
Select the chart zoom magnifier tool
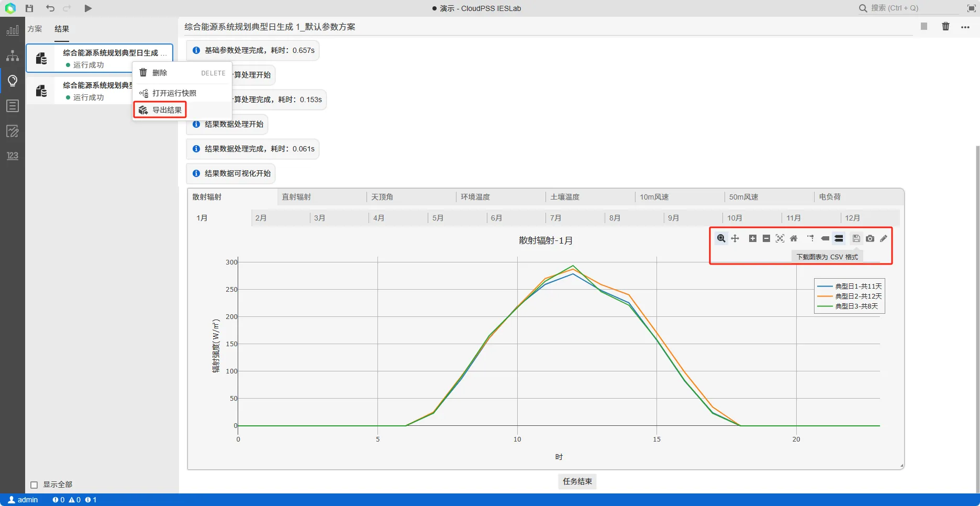[x=721, y=238]
